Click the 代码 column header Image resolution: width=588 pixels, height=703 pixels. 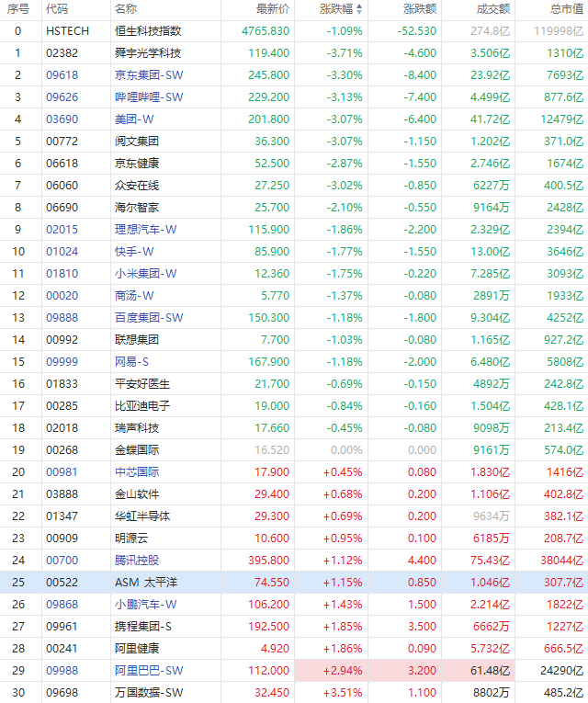pyautogui.click(x=57, y=9)
